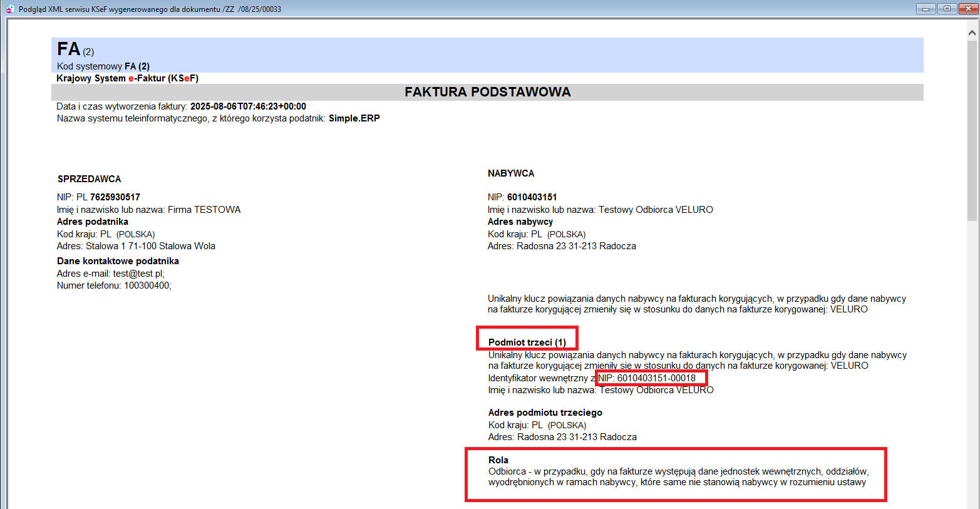Click the Adres podmiotu trzeciego heading

545,413
